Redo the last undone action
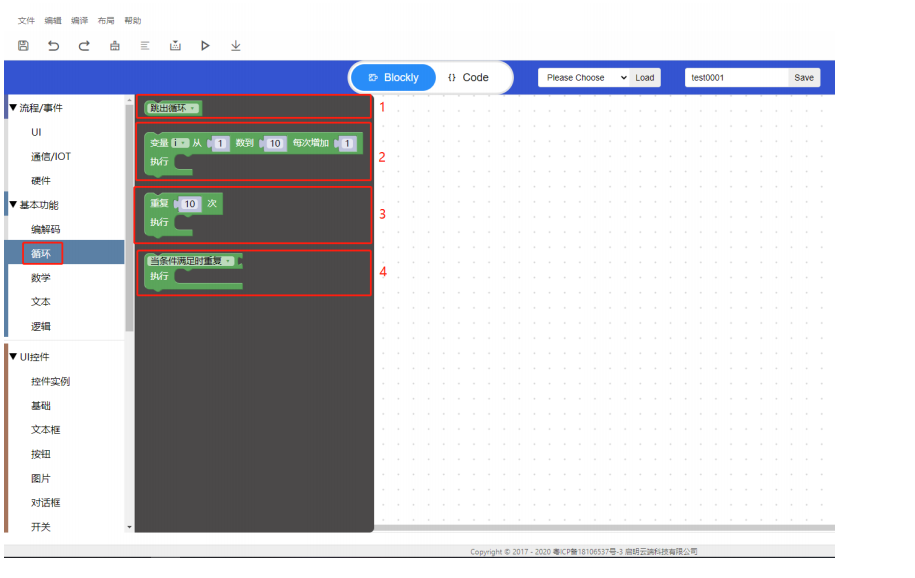 point(84,46)
